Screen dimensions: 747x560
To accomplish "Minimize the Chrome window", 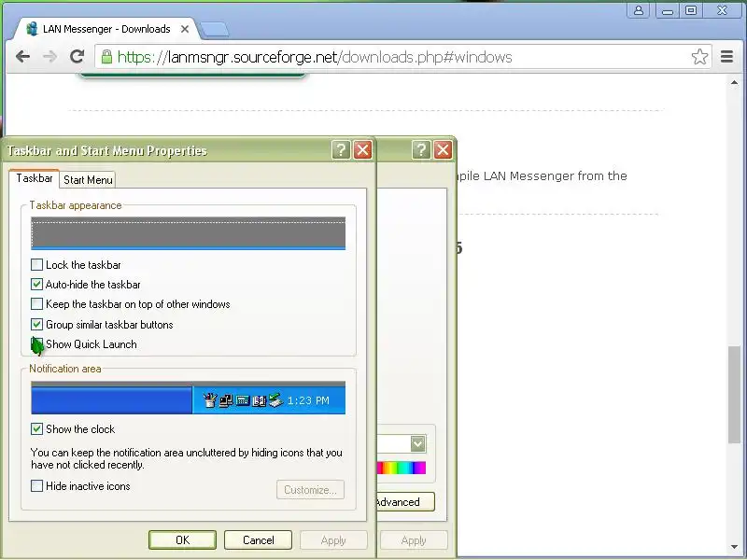I will tap(668, 10).
